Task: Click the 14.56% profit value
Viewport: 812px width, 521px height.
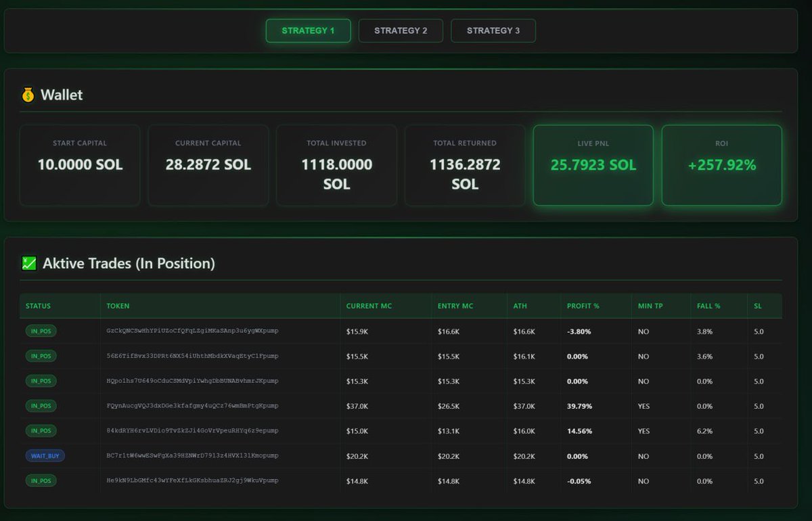Action: pyautogui.click(x=579, y=432)
